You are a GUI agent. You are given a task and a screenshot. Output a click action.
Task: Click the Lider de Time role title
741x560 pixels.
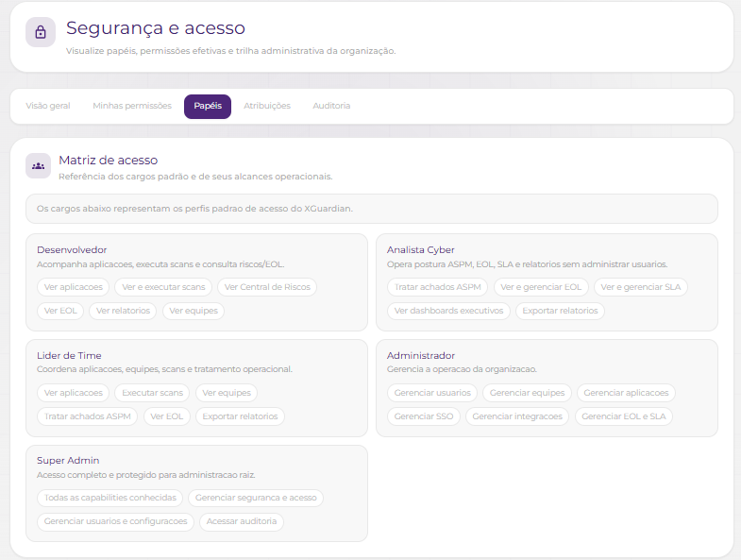(x=69, y=355)
